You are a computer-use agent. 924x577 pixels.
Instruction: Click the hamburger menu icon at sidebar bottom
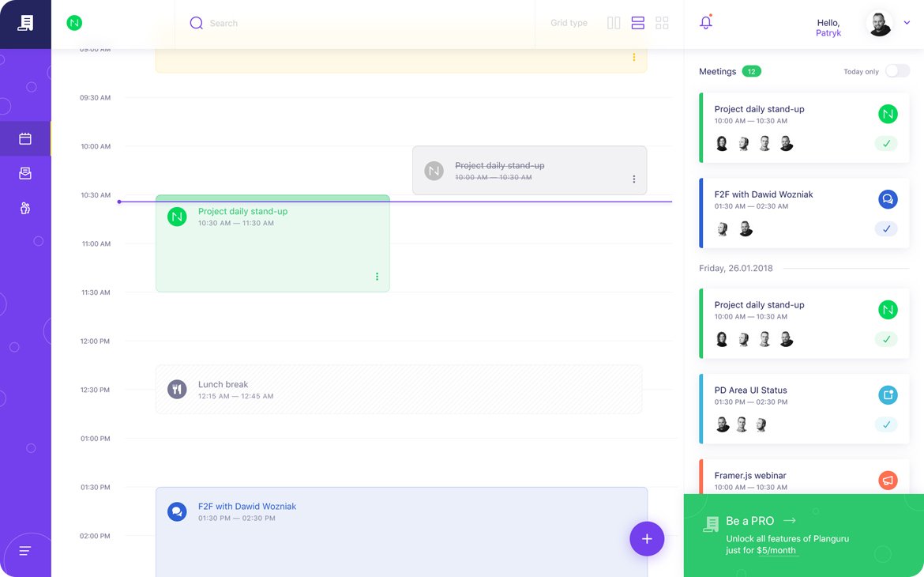tap(24, 551)
